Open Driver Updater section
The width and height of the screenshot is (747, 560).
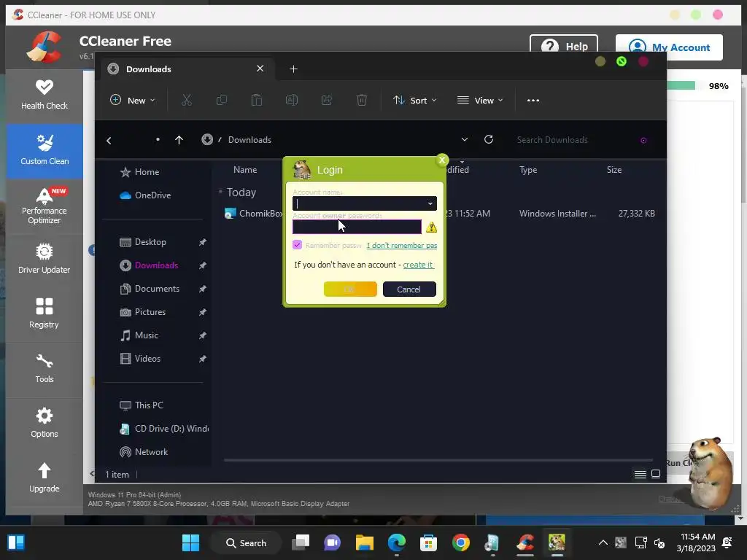point(44,259)
